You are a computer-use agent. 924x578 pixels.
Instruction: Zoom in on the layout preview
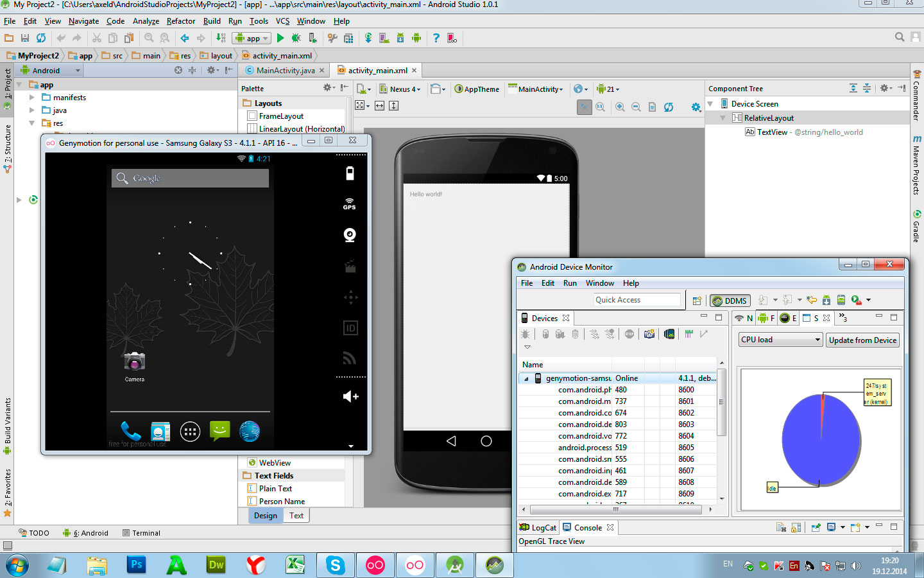(620, 107)
